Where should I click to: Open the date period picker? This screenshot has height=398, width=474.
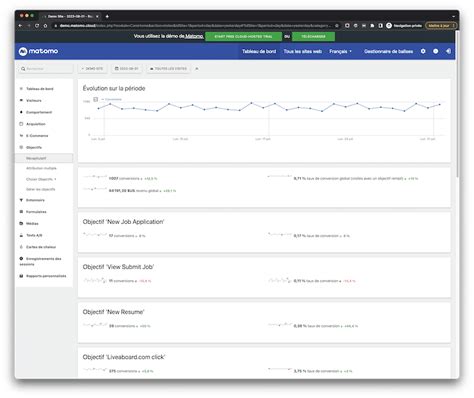coord(126,69)
